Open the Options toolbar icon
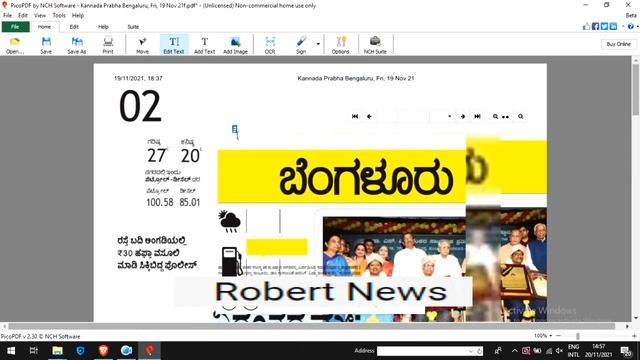640x360 pixels. [340, 45]
